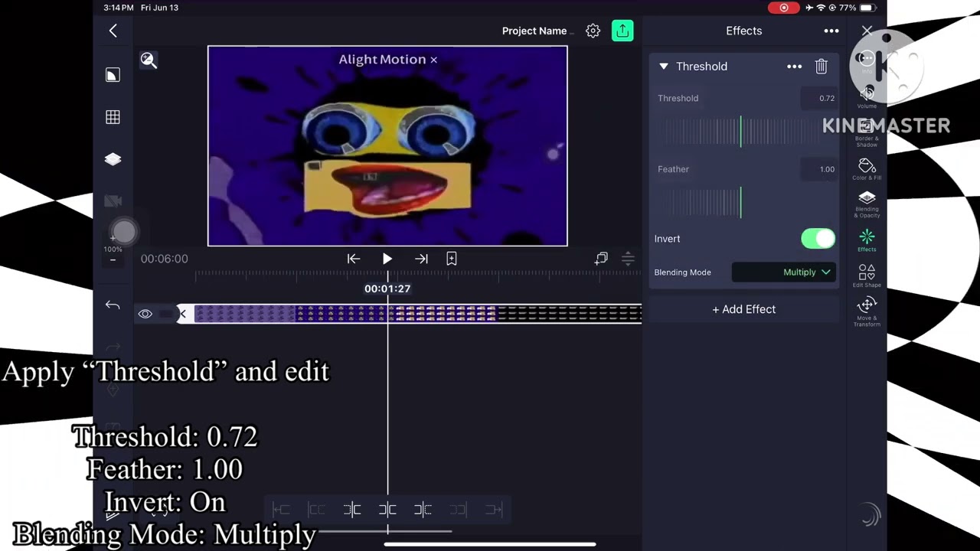Screen dimensions: 980x551
Task: Jump to the layer start point
Action: [353, 259]
